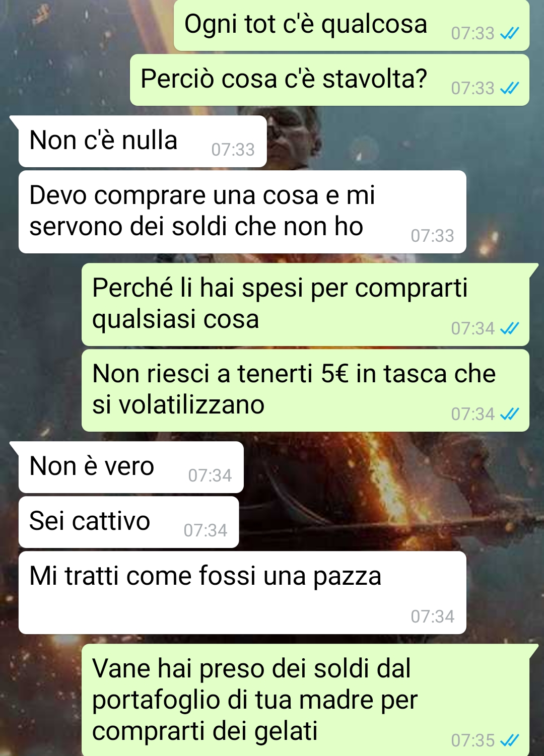Tap the chat wallpaper area beside 'Non è vero'
Screen dimensions: 544x756
tap(393, 467)
